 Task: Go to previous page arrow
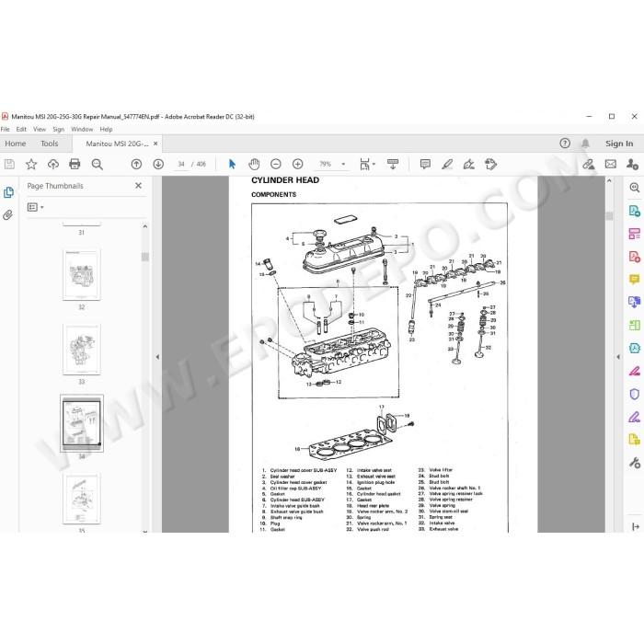coord(136,165)
